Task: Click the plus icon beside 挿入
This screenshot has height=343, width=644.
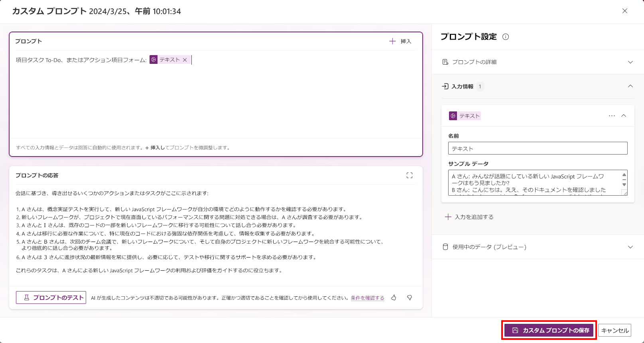Action: [x=392, y=41]
